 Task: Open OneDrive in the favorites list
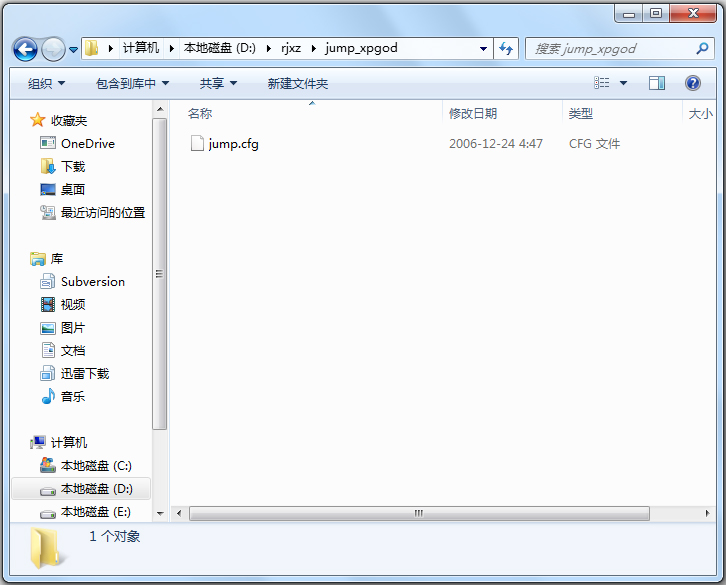point(88,144)
